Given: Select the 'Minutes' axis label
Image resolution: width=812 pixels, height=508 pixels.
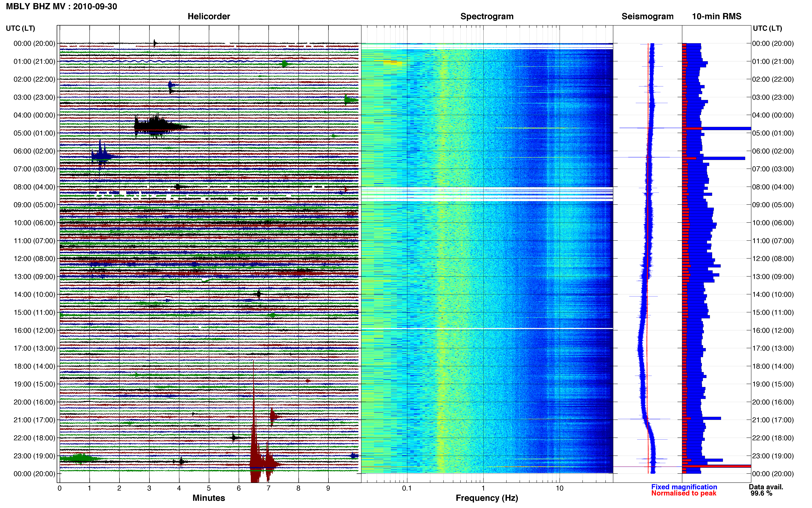Looking at the screenshot, I should click(209, 498).
